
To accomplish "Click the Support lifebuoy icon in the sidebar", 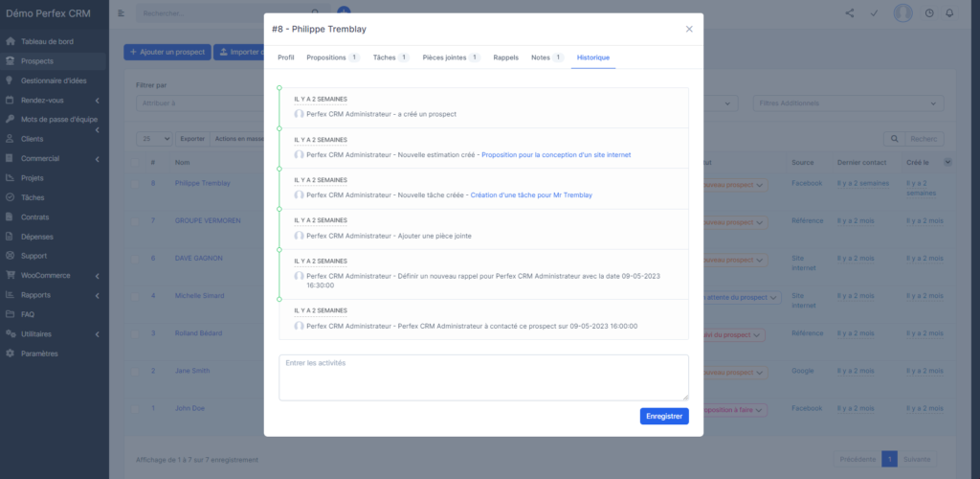I will click(x=10, y=256).
